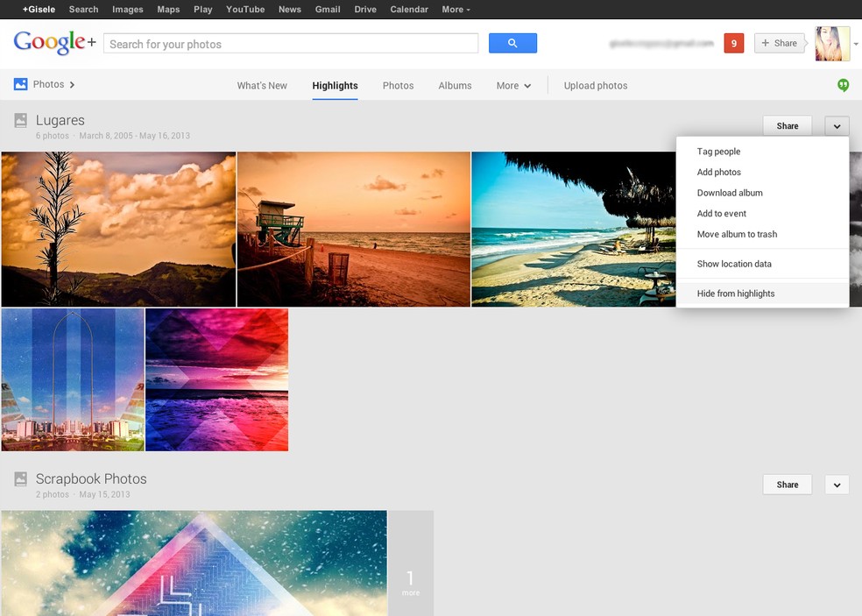Click the Lugares album icon
This screenshot has height=616, width=862.
click(20, 120)
